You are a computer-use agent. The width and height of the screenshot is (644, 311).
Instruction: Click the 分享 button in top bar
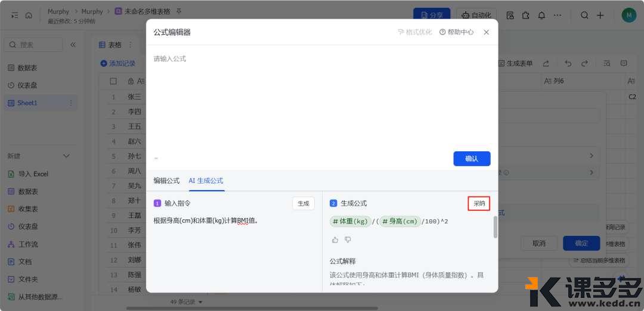pyautogui.click(x=432, y=15)
